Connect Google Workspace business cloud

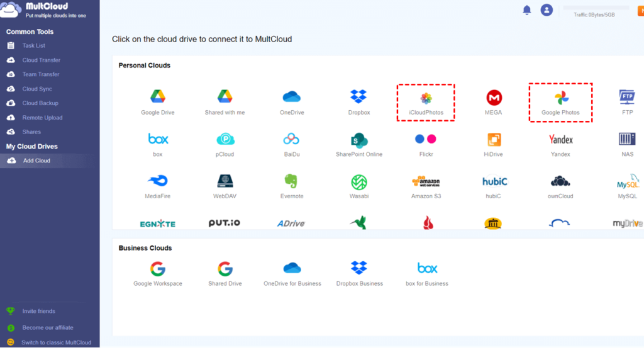click(x=158, y=269)
